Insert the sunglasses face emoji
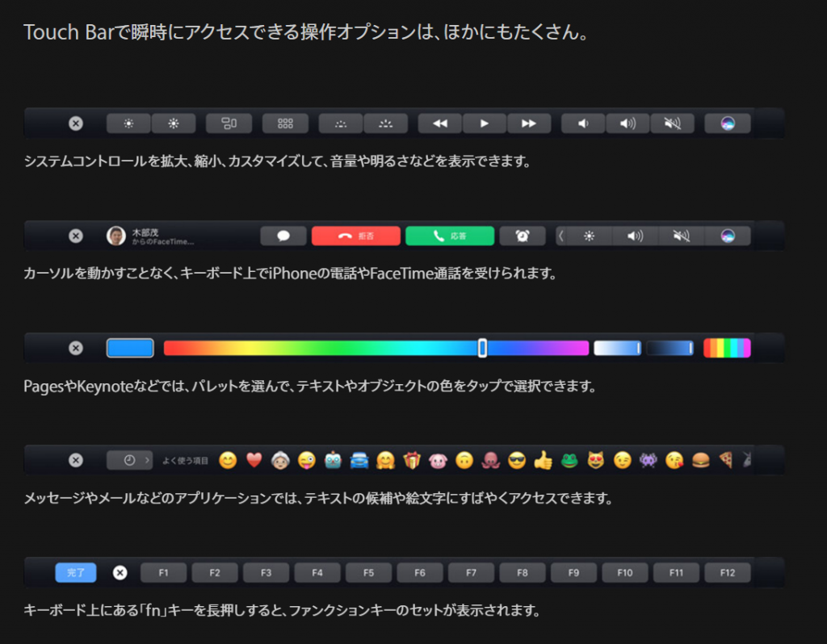This screenshot has width=827, height=644. click(x=517, y=461)
